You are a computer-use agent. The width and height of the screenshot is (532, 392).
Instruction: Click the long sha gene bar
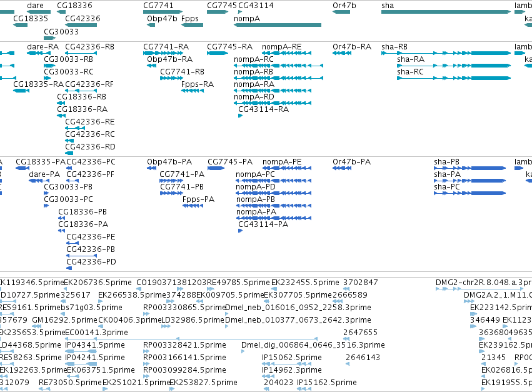click(446, 12)
